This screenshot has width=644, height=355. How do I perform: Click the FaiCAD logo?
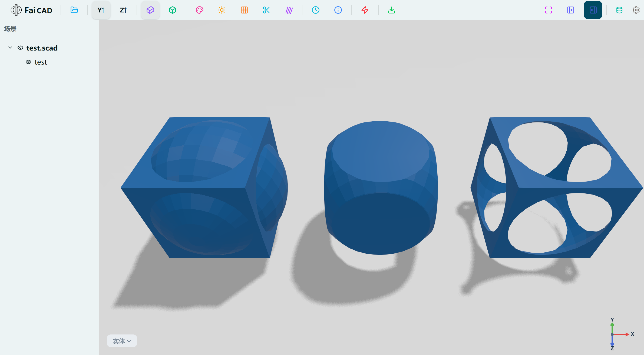pyautogui.click(x=31, y=10)
